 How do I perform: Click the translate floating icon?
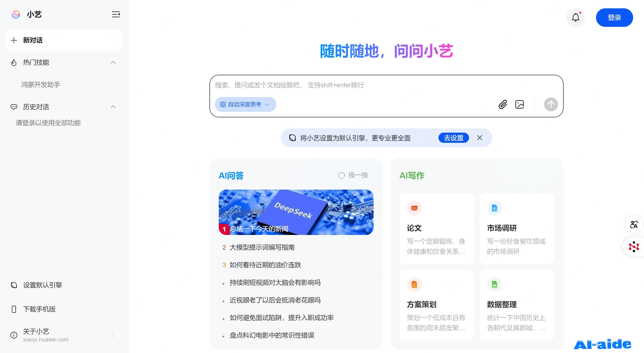634,225
